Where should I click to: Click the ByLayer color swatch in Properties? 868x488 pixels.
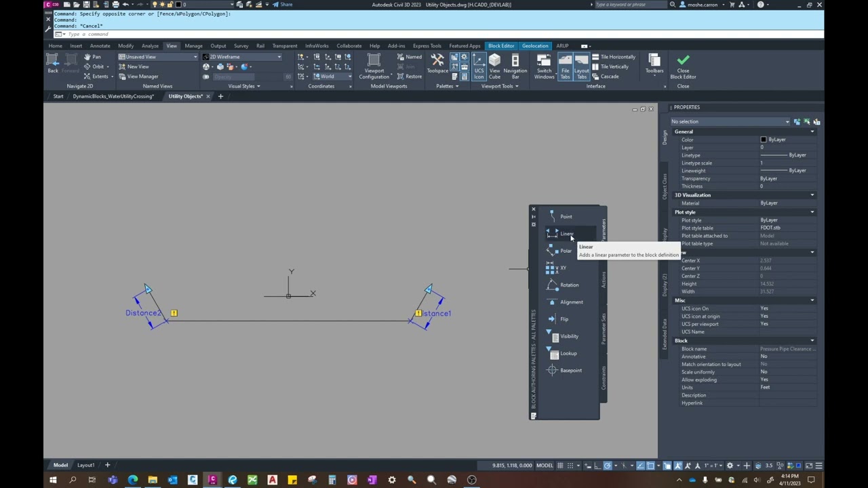(764, 140)
